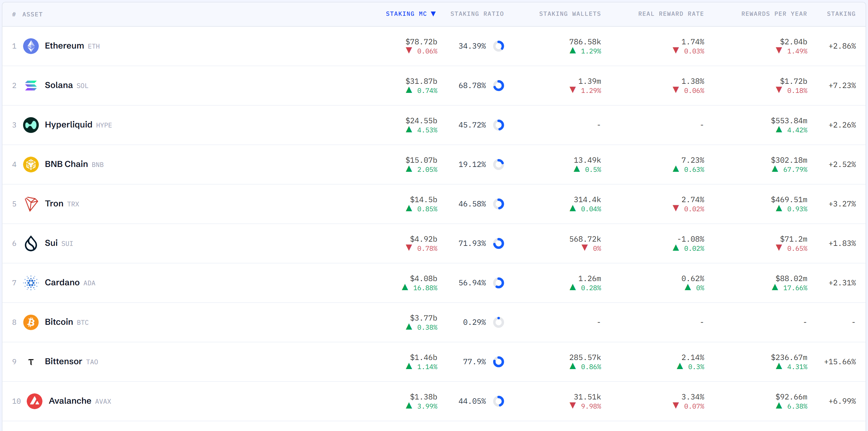The height and width of the screenshot is (431, 868).
Task: Click Hyperliquid's $553.84m rewards per year
Action: pyautogui.click(x=789, y=121)
